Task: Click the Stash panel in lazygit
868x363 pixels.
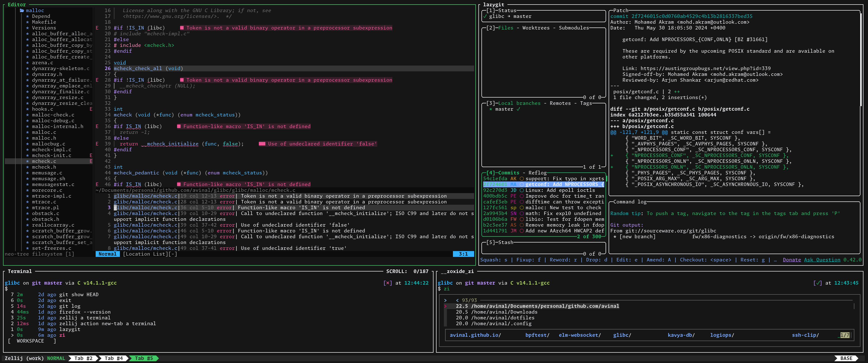Action: click(544, 248)
